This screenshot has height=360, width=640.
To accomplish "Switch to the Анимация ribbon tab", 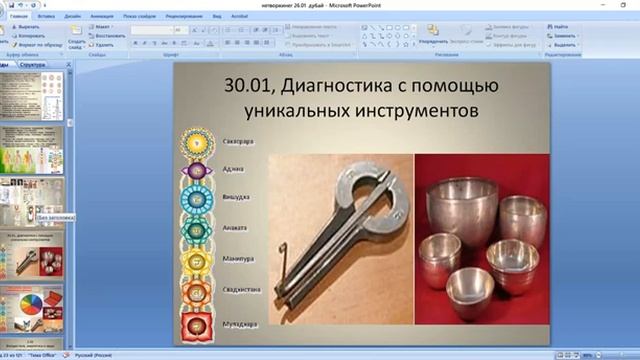I will click(x=102, y=16).
